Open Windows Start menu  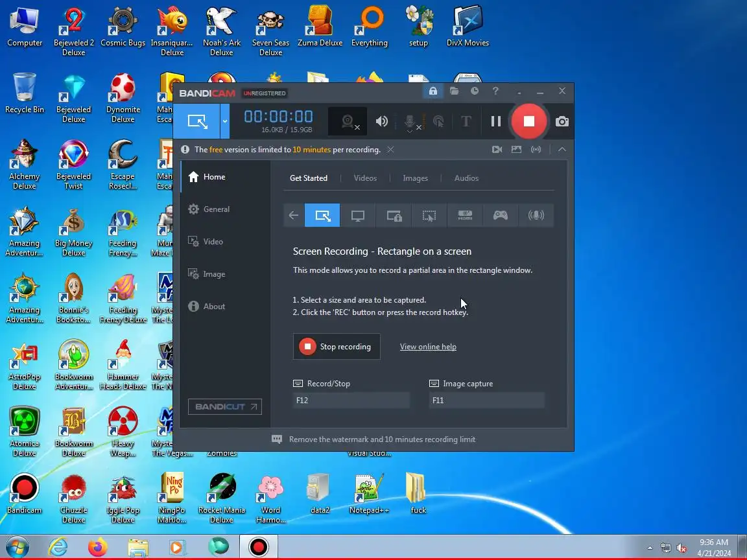coord(17,547)
